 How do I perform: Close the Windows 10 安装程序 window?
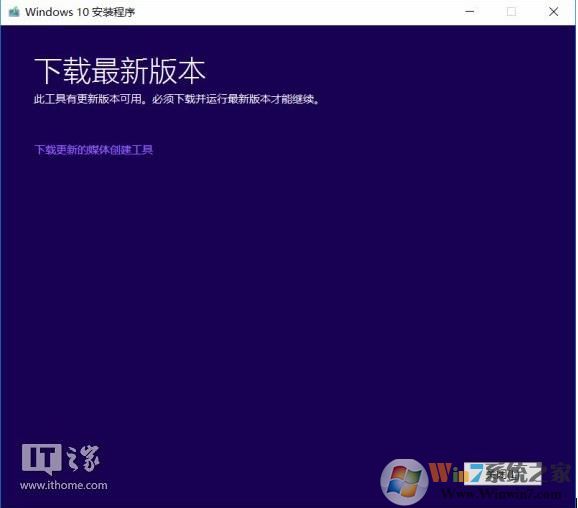coord(553,12)
